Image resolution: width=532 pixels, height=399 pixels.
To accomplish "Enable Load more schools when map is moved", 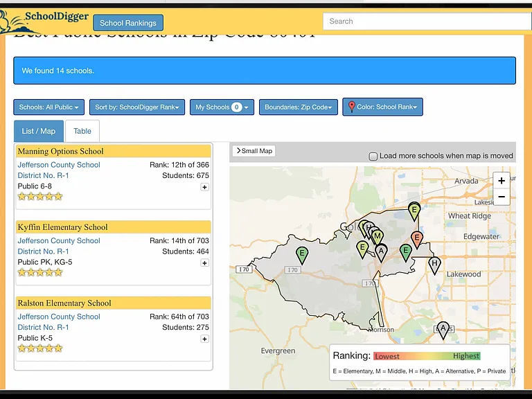I will 373,157.
